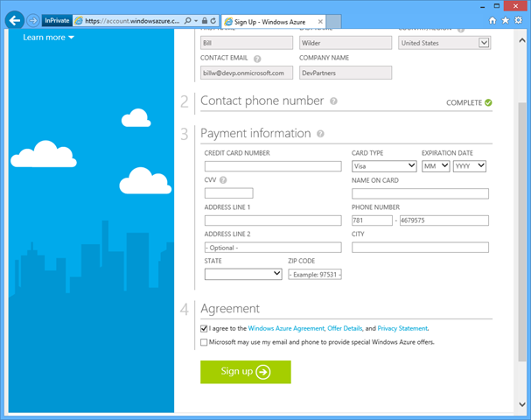Open the State dropdown list
Viewport: 531px width, 420px height.
click(242, 274)
